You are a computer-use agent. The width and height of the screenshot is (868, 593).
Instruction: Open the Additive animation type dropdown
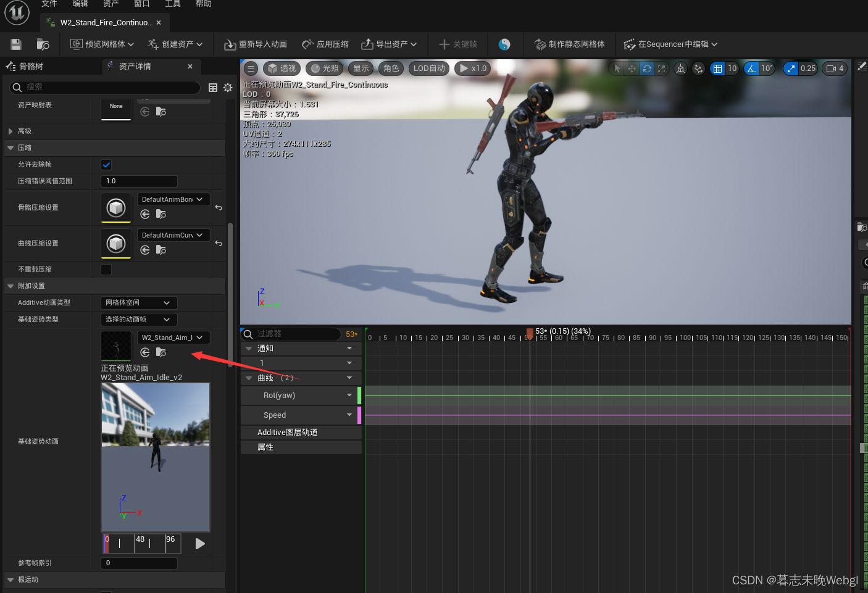[x=139, y=303]
